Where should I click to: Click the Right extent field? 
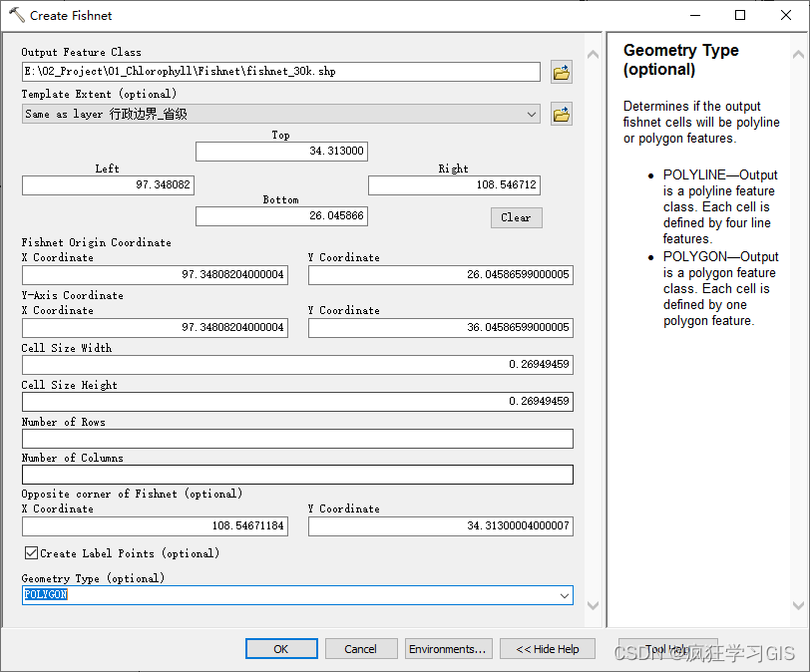pos(454,184)
